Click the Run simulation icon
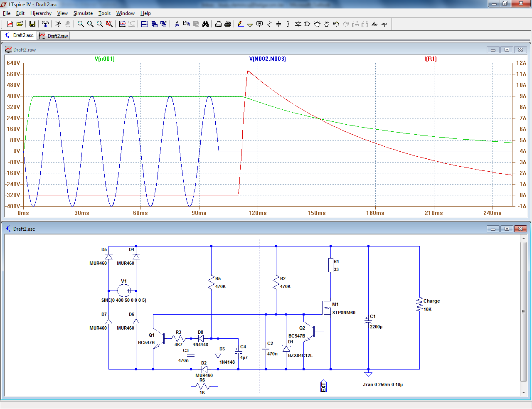The height and width of the screenshot is (409, 532). click(x=58, y=24)
